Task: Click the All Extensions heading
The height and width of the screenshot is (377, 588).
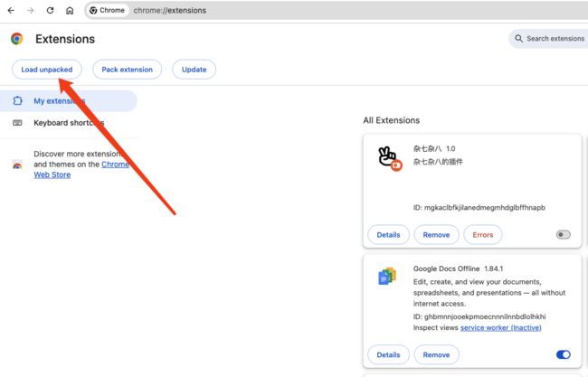Action: (x=391, y=120)
